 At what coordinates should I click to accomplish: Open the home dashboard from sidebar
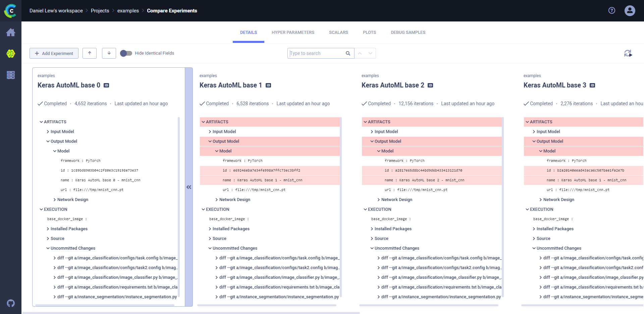pyautogui.click(x=11, y=33)
